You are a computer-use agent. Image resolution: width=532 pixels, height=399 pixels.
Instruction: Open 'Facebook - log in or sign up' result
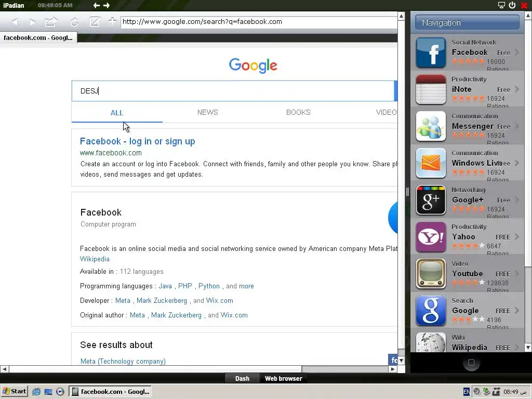click(137, 141)
